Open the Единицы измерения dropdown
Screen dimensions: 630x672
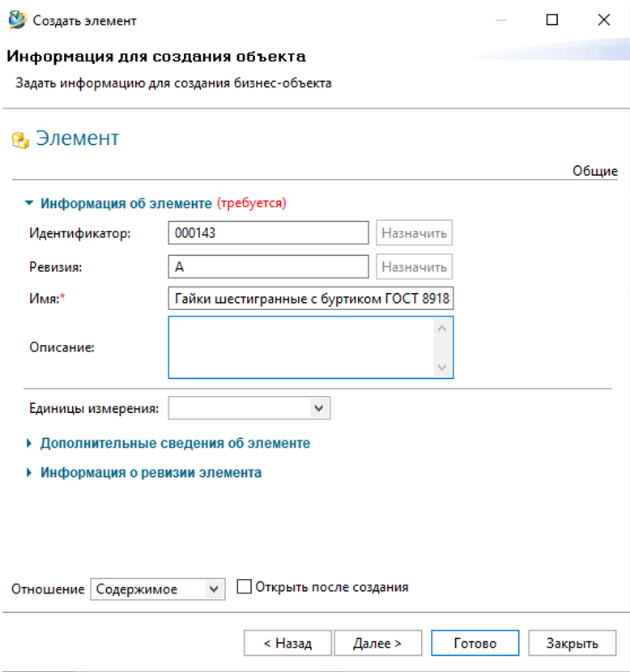pyautogui.click(x=319, y=408)
